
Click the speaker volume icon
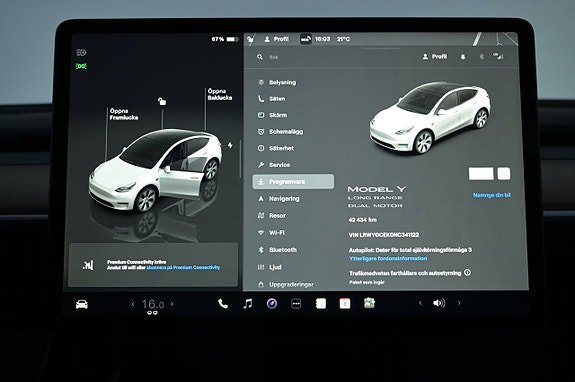point(439,303)
